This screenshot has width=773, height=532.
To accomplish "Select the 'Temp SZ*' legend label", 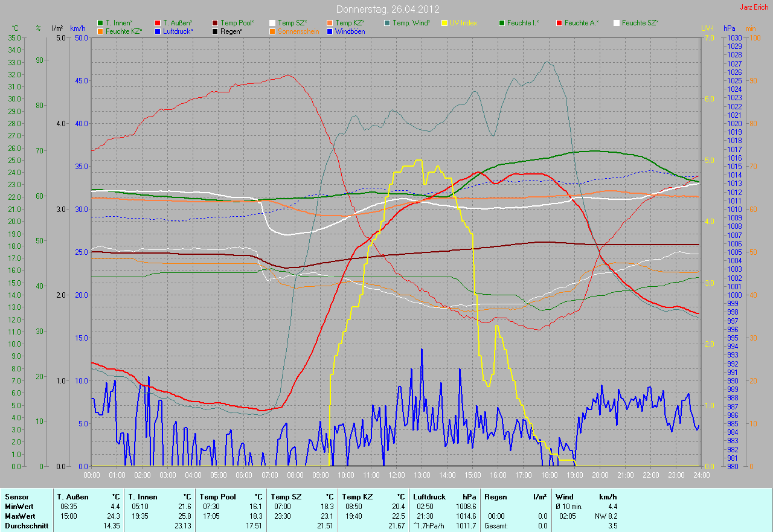I will [x=292, y=23].
